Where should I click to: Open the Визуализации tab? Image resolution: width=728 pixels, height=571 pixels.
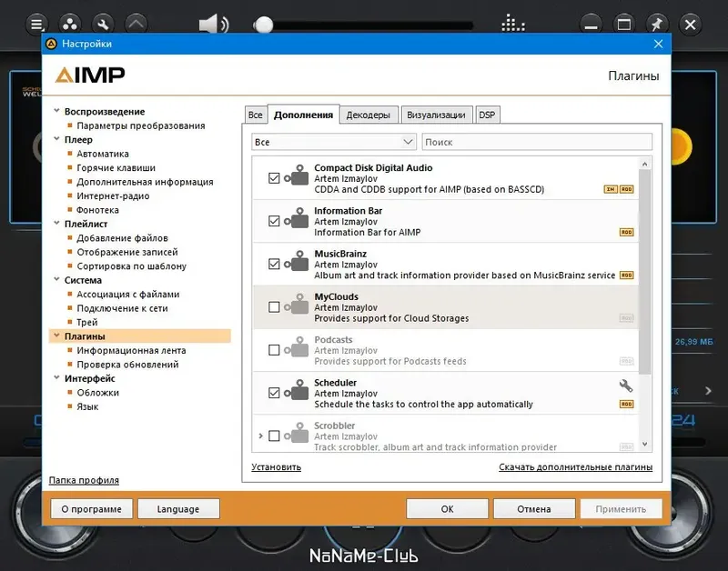coord(437,115)
